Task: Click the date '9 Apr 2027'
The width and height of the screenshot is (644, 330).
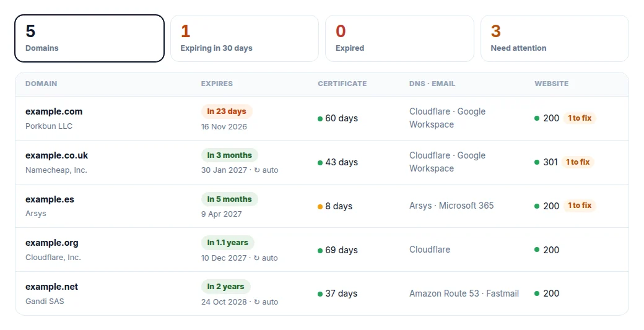Action: point(222,214)
